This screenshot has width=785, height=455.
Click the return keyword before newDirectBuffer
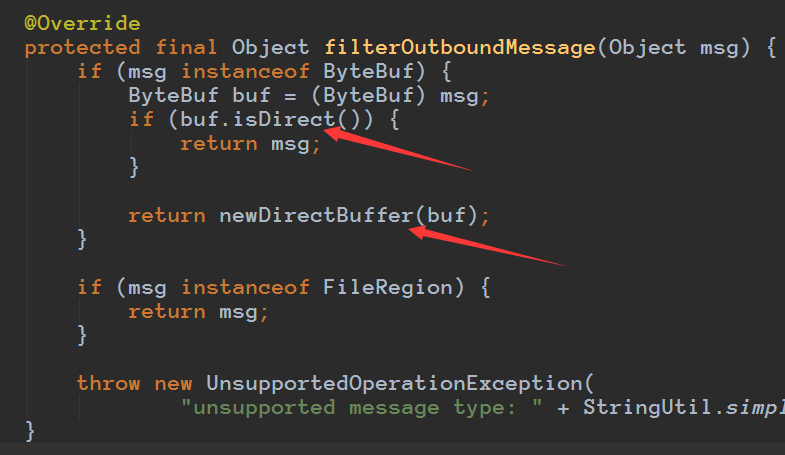click(166, 216)
